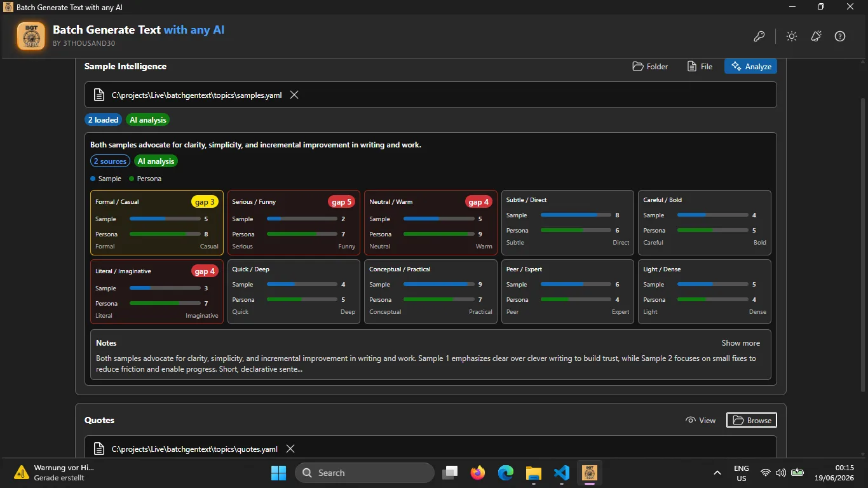Toggle the light theme sun icon
This screenshot has width=868, height=488.
[x=792, y=36]
